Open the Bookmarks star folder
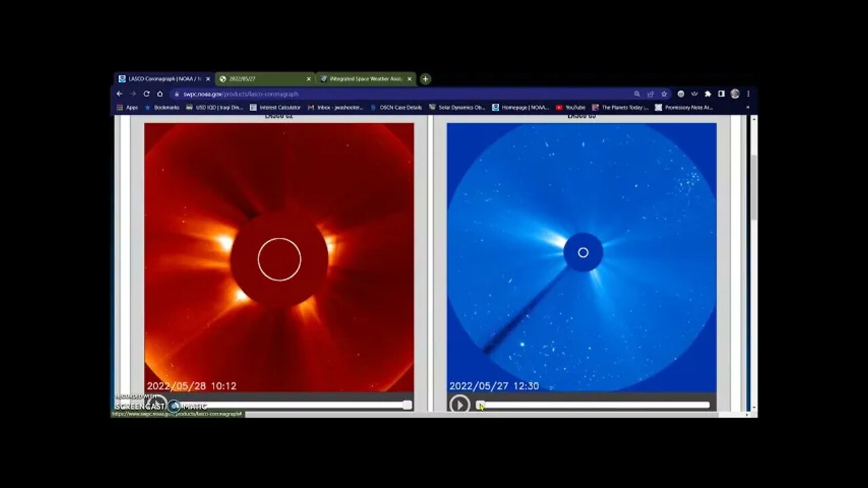The image size is (868, 488). click(162, 107)
